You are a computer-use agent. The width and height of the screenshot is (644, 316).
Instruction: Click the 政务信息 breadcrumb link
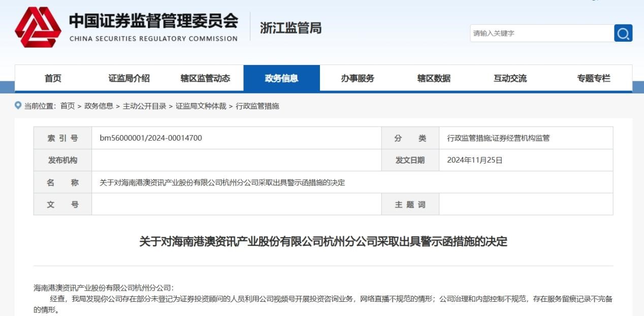pos(99,106)
